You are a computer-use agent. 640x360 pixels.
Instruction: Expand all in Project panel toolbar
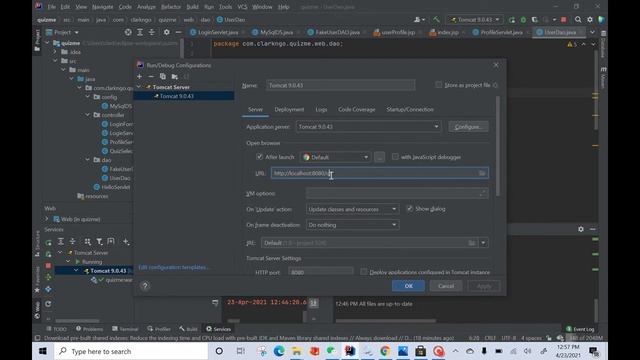coord(140,32)
